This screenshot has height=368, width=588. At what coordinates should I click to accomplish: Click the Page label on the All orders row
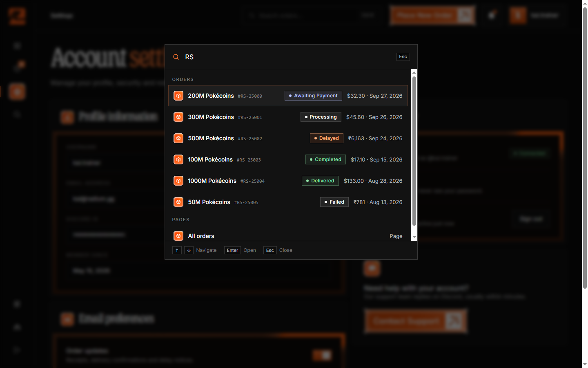pyautogui.click(x=396, y=236)
